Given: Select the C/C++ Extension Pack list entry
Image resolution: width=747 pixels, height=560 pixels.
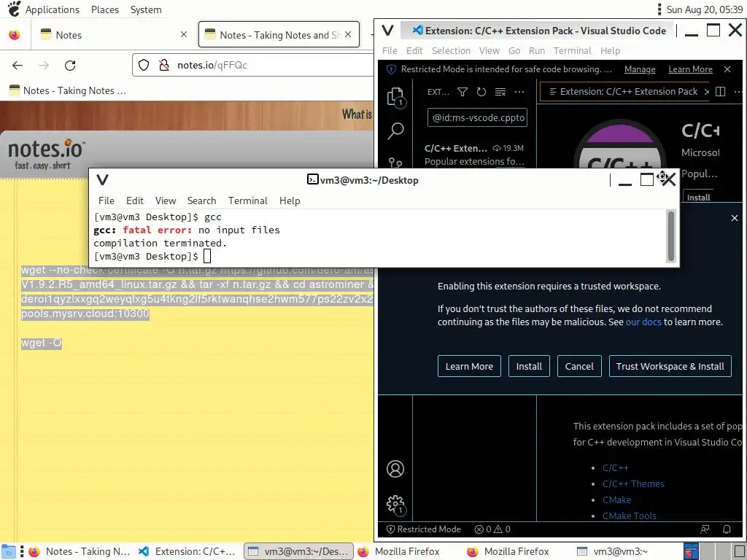Looking at the screenshot, I should pyautogui.click(x=474, y=155).
